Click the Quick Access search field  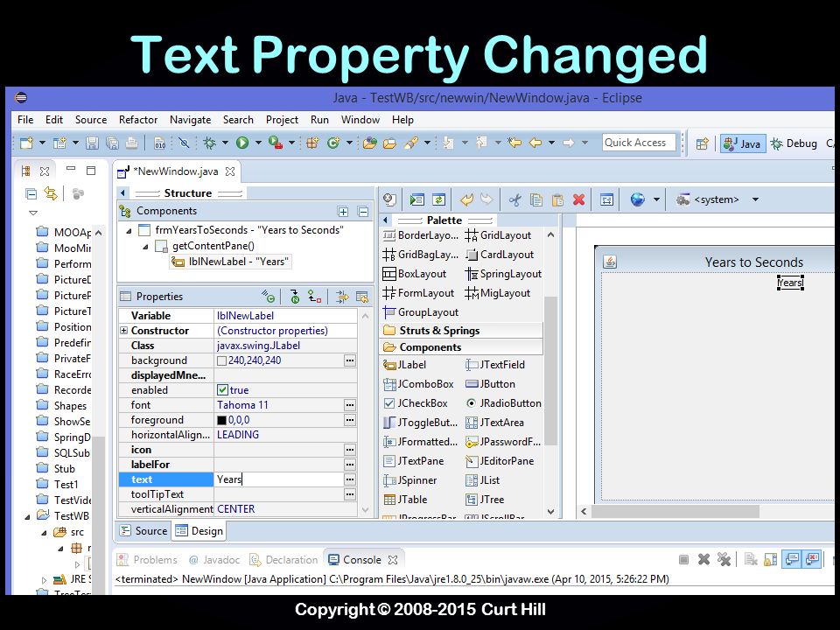639,143
